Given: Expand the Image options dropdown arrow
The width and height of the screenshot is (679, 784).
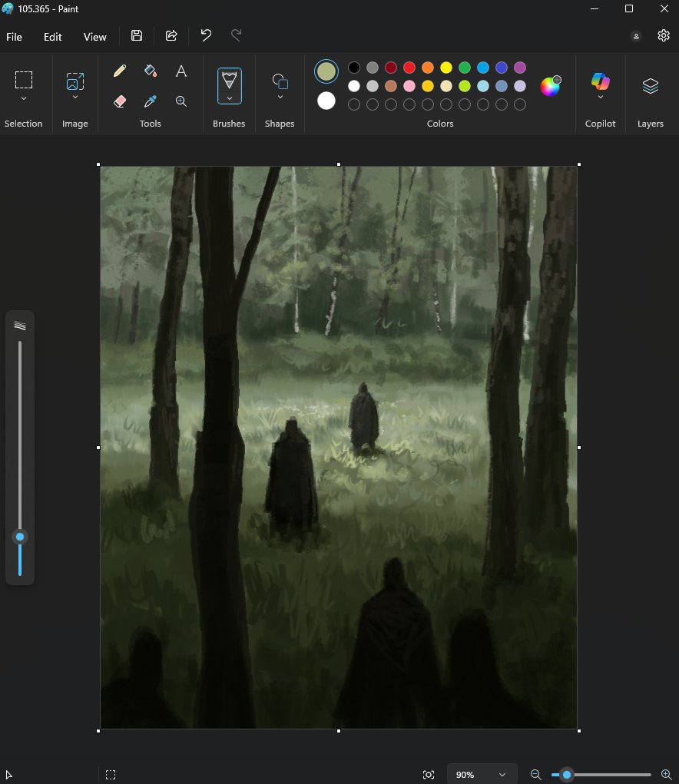Looking at the screenshot, I should click(x=75, y=97).
